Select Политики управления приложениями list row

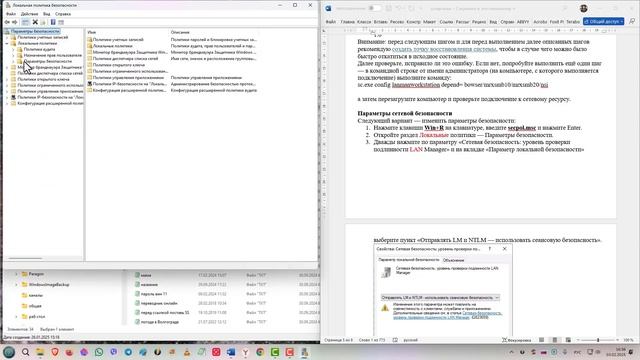click(x=128, y=78)
